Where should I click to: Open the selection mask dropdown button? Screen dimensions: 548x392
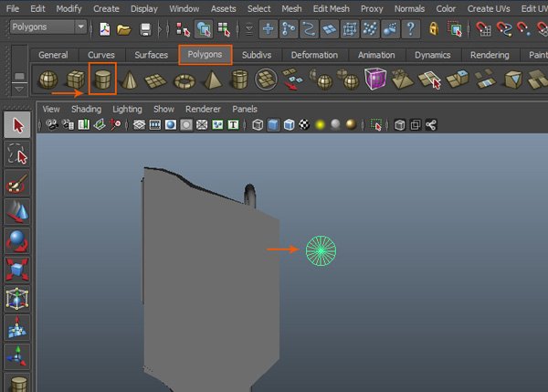coord(249,29)
